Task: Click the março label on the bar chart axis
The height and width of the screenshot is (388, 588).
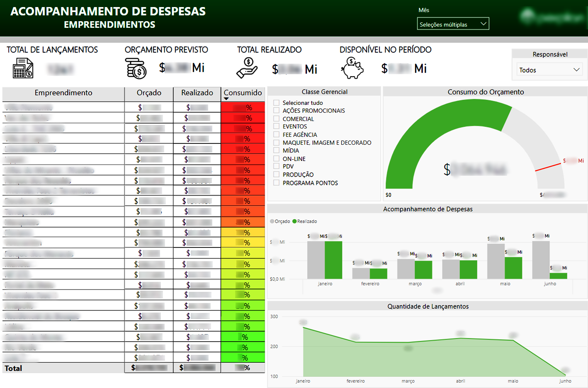Action: tap(415, 284)
